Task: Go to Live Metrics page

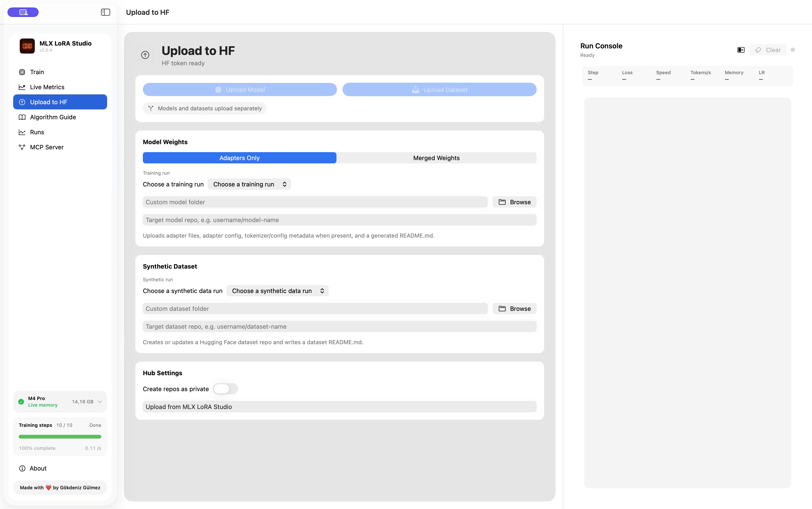Action: 60,87
